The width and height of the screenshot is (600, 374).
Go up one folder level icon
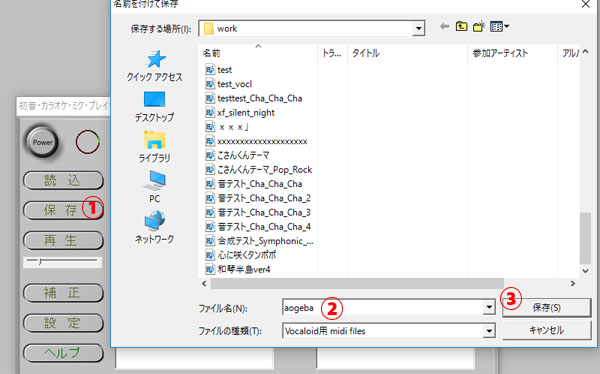[461, 26]
